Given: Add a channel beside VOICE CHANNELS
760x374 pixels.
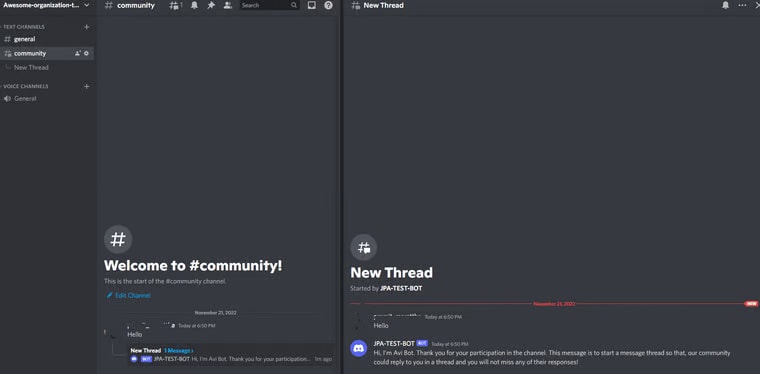Looking at the screenshot, I should 87,86.
